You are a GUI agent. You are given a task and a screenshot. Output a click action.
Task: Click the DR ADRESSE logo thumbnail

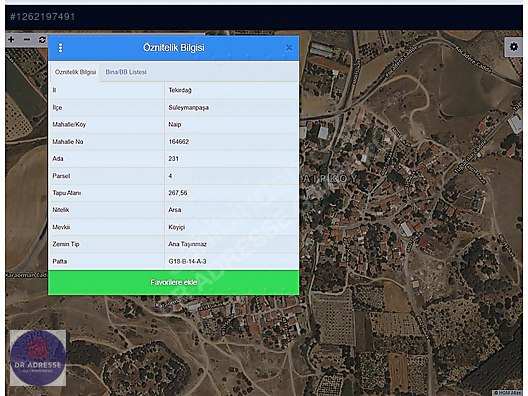pos(38,358)
